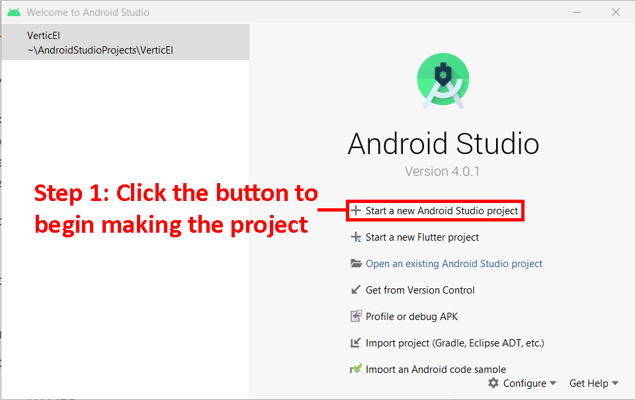The height and width of the screenshot is (400, 635).
Task: Open the recent project VerticEl
Action: pyautogui.click(x=126, y=42)
